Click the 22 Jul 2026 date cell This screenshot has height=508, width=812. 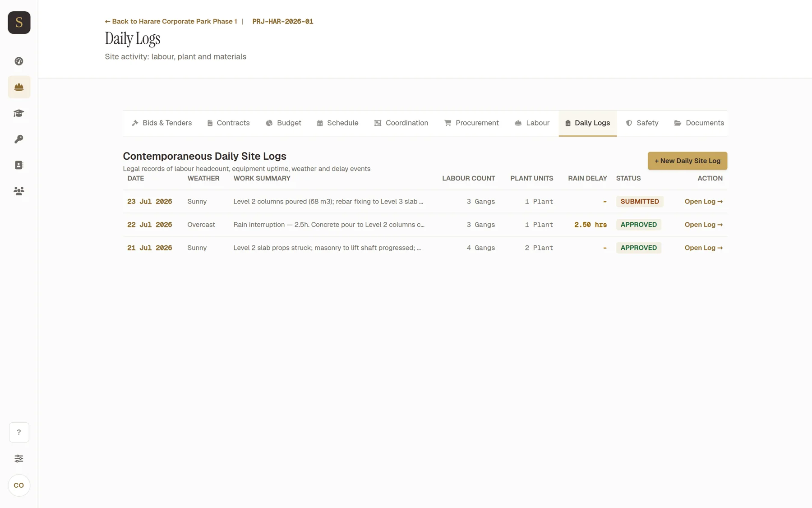(x=150, y=225)
